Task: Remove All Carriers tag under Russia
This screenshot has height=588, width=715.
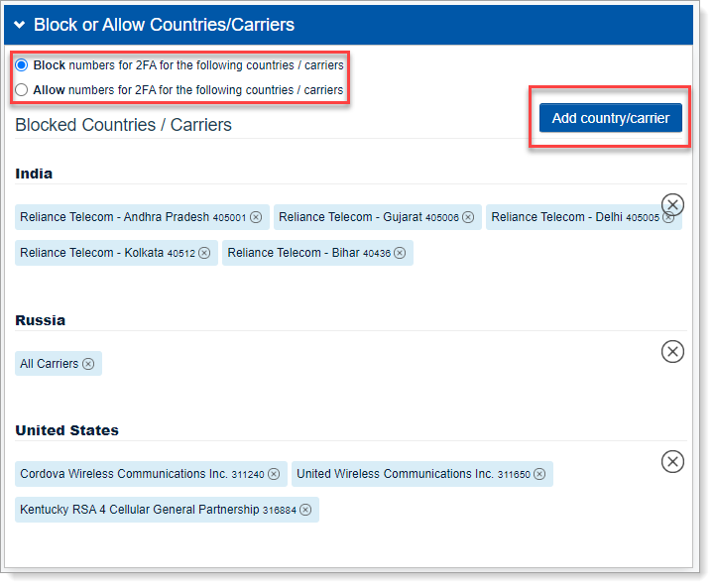Action: click(88, 364)
